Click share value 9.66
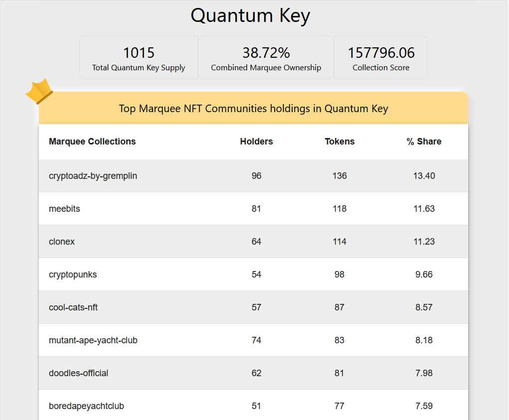Viewport: 509px width, 420px height. (x=424, y=275)
